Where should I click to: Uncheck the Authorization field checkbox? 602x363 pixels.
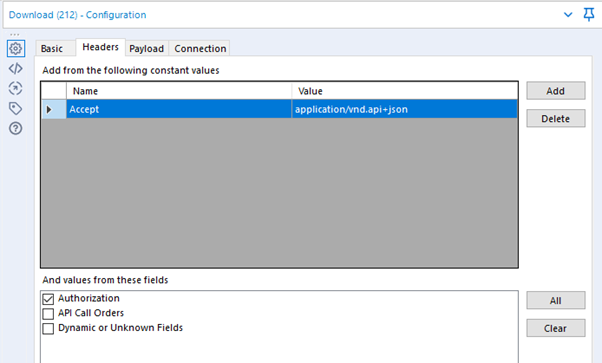(48, 299)
